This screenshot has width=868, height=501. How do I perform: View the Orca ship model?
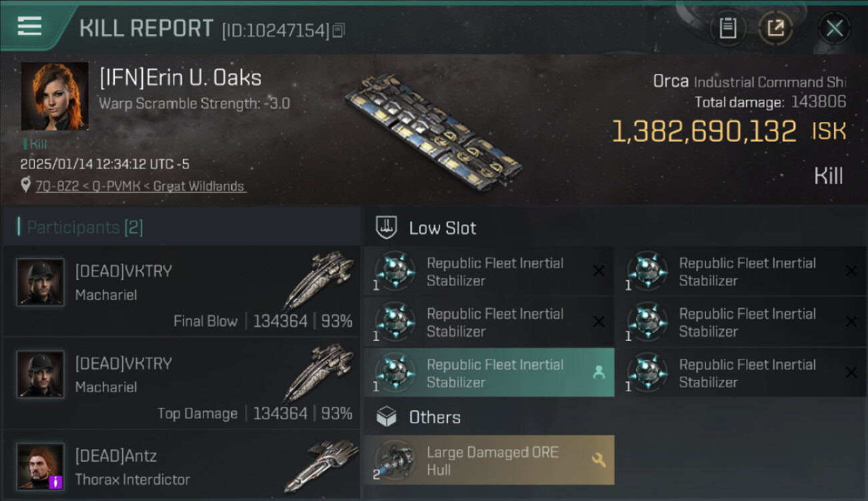click(x=434, y=130)
